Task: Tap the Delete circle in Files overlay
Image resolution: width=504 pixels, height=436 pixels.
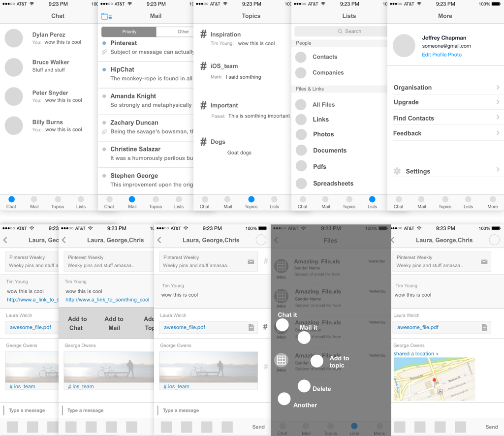Action: 304,386
